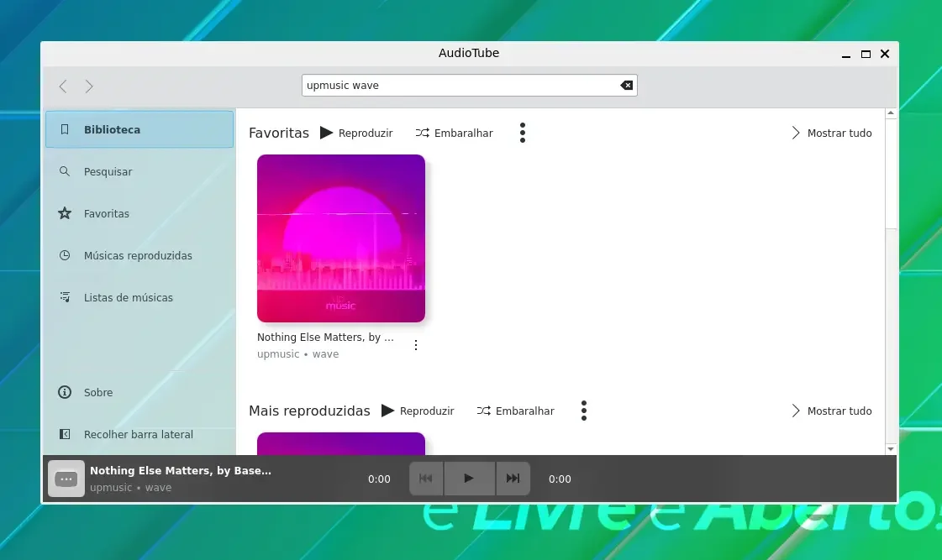Maximize the AudioTube window
Image resolution: width=942 pixels, height=560 pixels.
[866, 54]
